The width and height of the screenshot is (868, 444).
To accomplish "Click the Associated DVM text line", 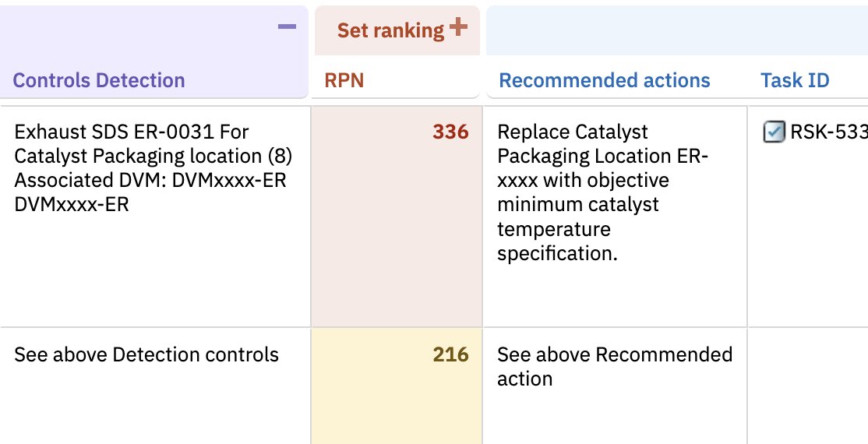I will coord(150,180).
